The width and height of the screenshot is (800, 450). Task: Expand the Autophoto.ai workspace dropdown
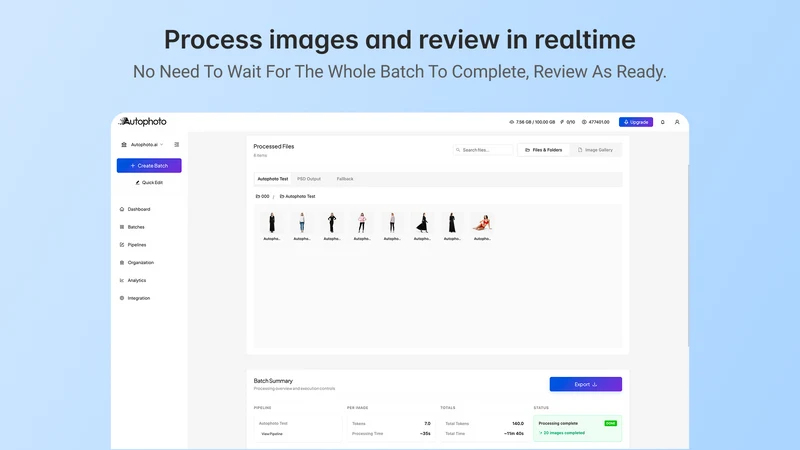point(142,144)
